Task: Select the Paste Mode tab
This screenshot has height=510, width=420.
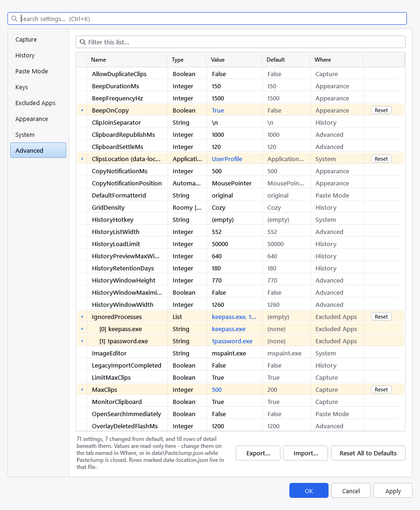Action: point(38,71)
